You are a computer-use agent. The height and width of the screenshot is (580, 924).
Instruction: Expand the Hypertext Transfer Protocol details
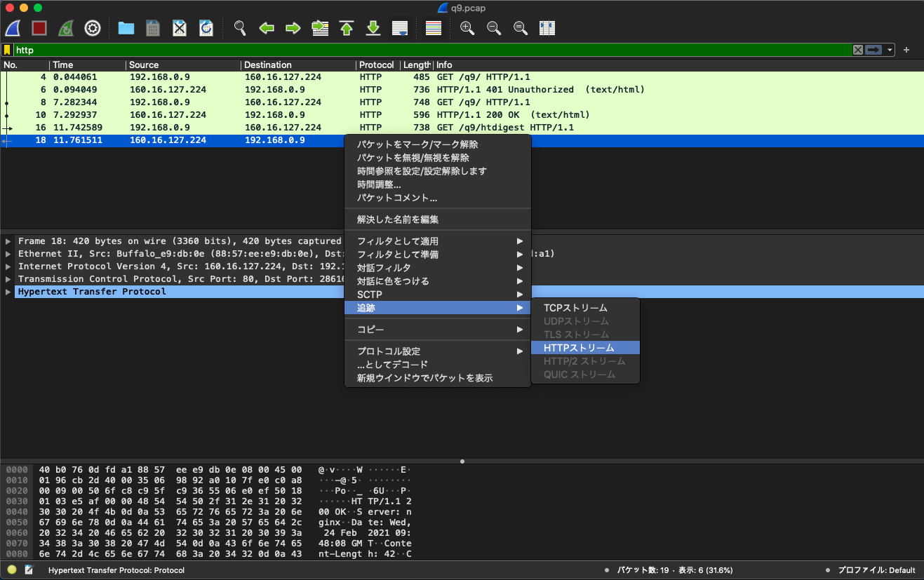click(x=7, y=291)
